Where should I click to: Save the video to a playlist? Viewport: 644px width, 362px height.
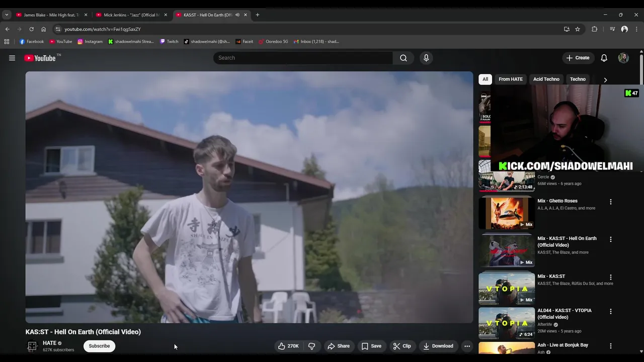click(x=371, y=346)
